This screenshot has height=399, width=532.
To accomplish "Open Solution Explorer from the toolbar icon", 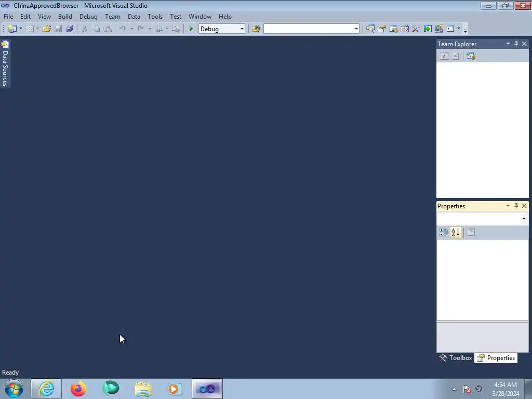I will pos(370,29).
